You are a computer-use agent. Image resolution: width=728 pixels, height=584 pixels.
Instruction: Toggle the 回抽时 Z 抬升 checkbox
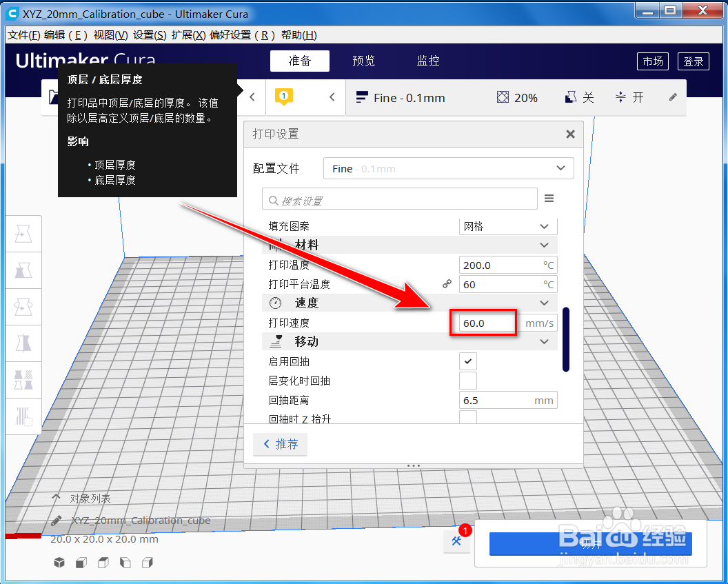(x=468, y=417)
